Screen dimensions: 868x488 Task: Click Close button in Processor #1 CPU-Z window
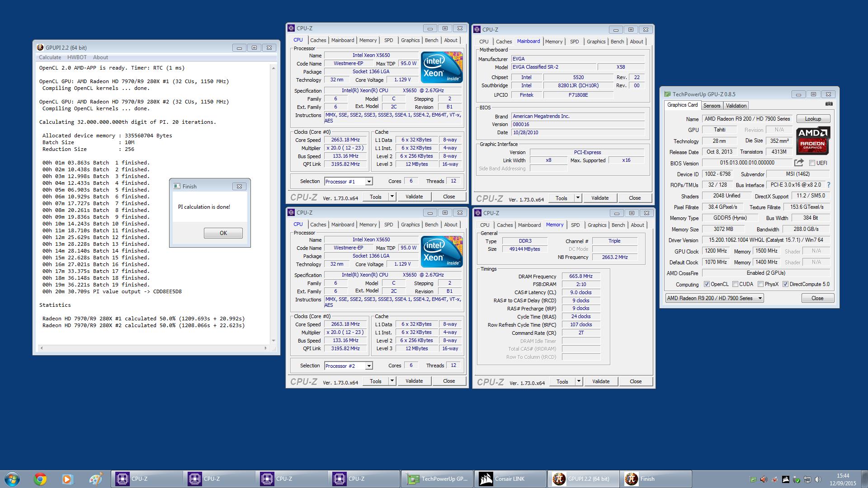tap(449, 197)
